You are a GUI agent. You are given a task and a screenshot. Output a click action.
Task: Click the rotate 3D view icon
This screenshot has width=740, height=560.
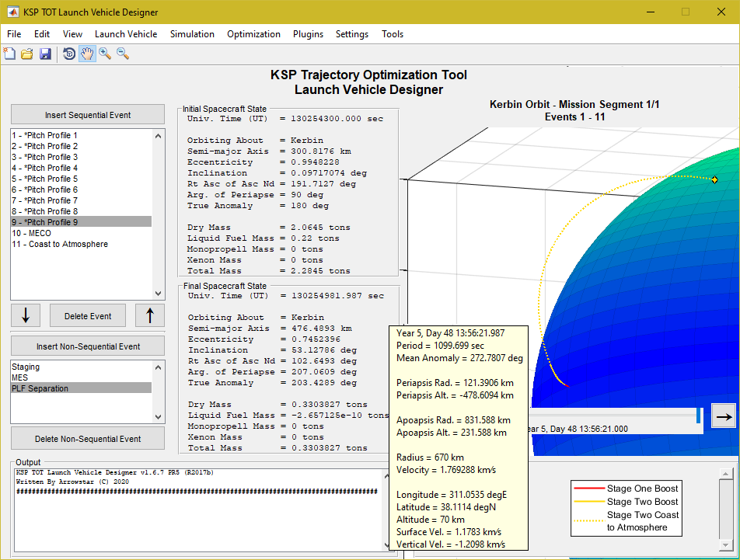[x=69, y=54]
